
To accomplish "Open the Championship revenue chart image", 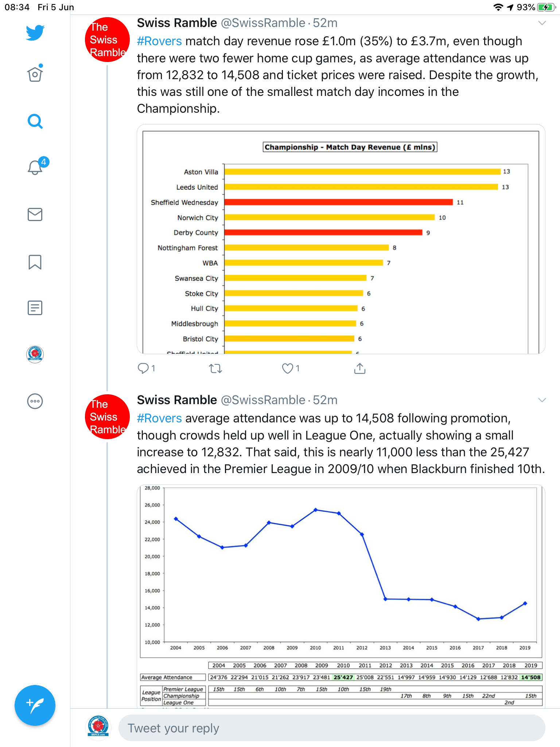I will point(341,239).
